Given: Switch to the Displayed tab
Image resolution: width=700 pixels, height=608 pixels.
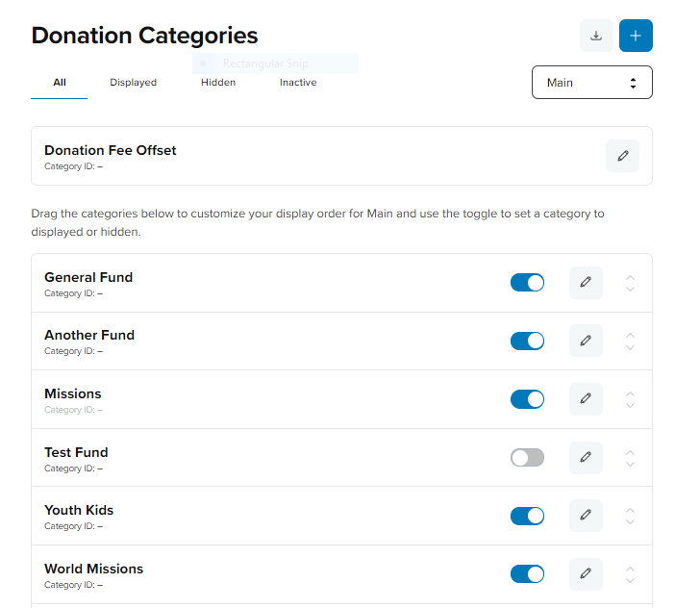Looking at the screenshot, I should pyautogui.click(x=133, y=83).
